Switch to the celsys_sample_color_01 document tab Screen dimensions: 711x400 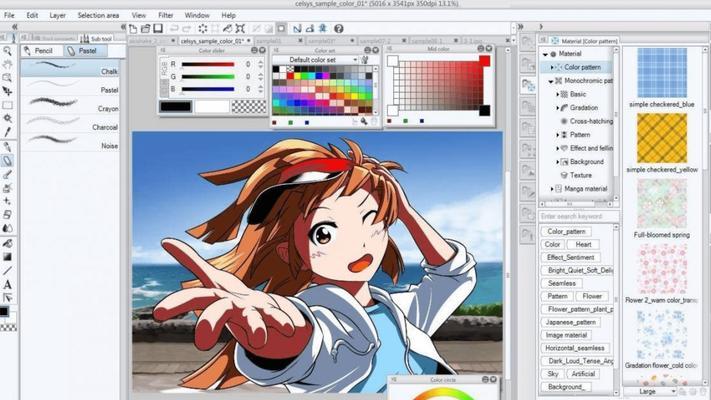tap(212, 41)
